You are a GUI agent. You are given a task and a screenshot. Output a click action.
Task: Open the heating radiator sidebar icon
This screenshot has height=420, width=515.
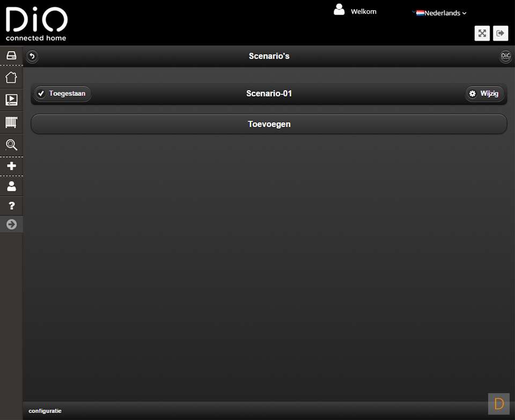(x=11, y=122)
